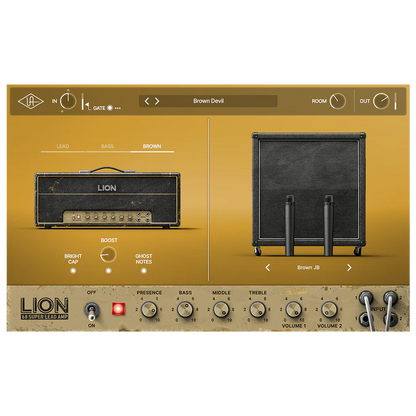Turn the BOOST knob
This screenshot has width=416, height=416.
pos(108,255)
